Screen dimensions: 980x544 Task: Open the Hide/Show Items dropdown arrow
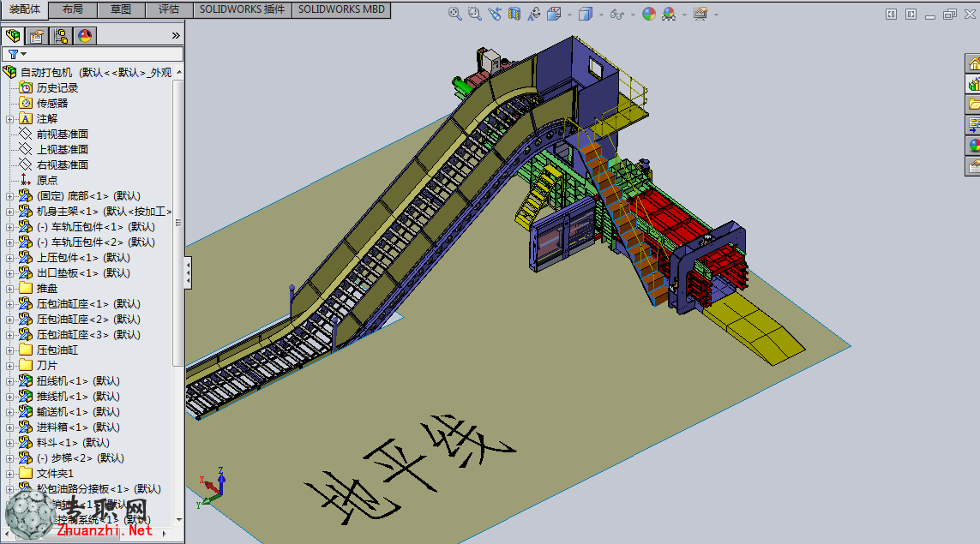(x=633, y=15)
